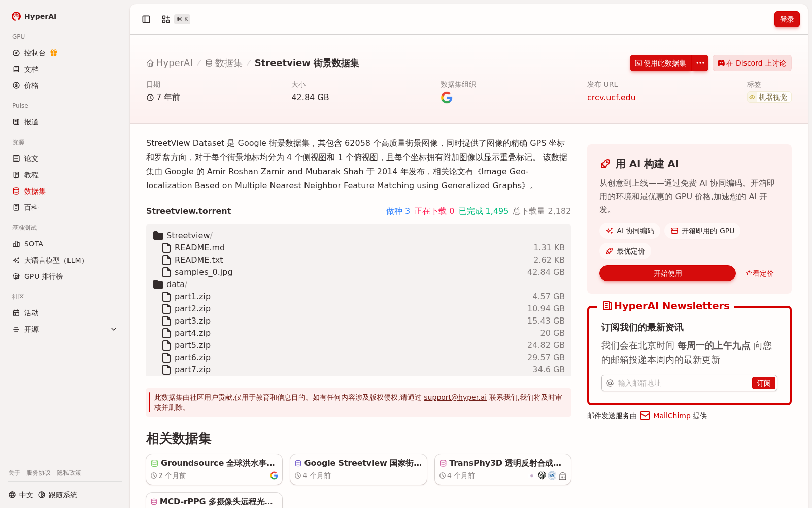This screenshot has width=812, height=508.
Task: Click the 做种 3 seeding stat
Action: pos(398,211)
